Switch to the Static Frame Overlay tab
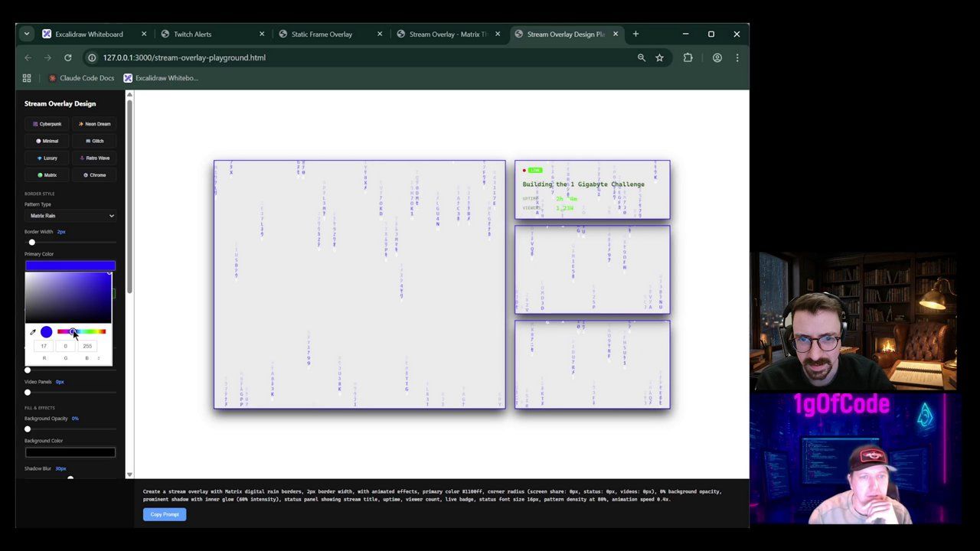The image size is (980, 551). [x=322, y=34]
